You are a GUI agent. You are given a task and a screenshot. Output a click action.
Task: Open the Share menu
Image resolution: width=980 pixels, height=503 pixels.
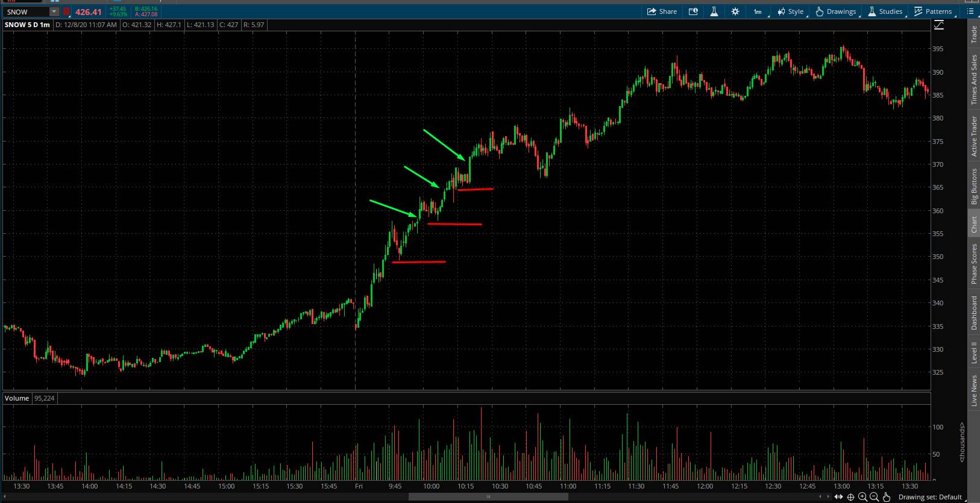click(x=662, y=11)
